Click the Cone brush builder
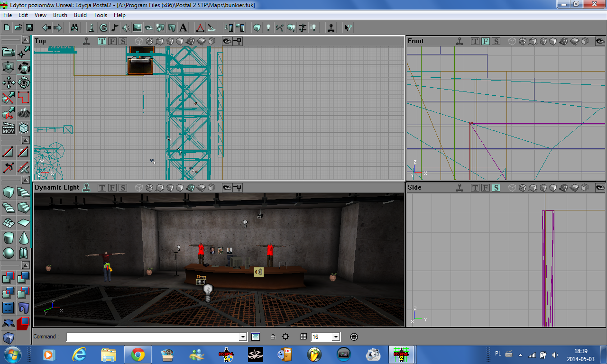The image size is (607, 364). (x=23, y=237)
